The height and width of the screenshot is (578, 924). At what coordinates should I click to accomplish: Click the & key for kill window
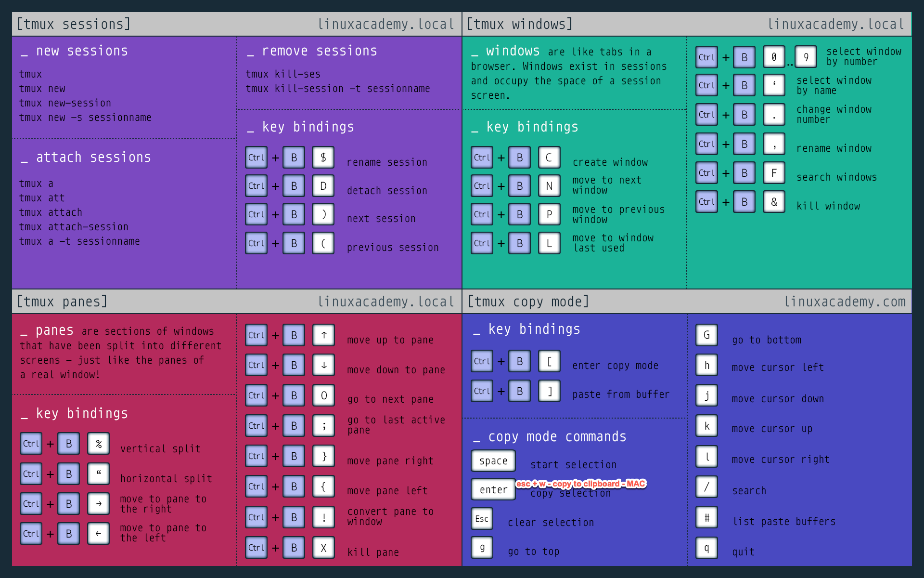click(774, 202)
